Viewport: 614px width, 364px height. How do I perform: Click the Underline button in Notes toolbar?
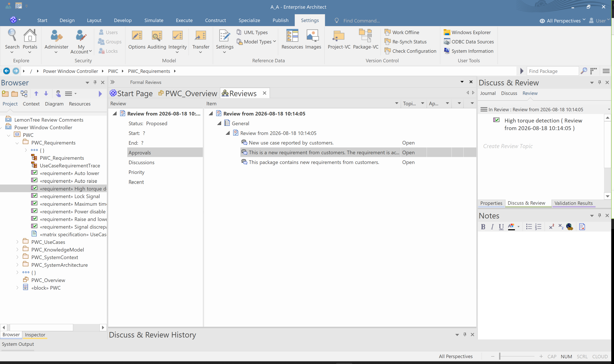tap(501, 227)
